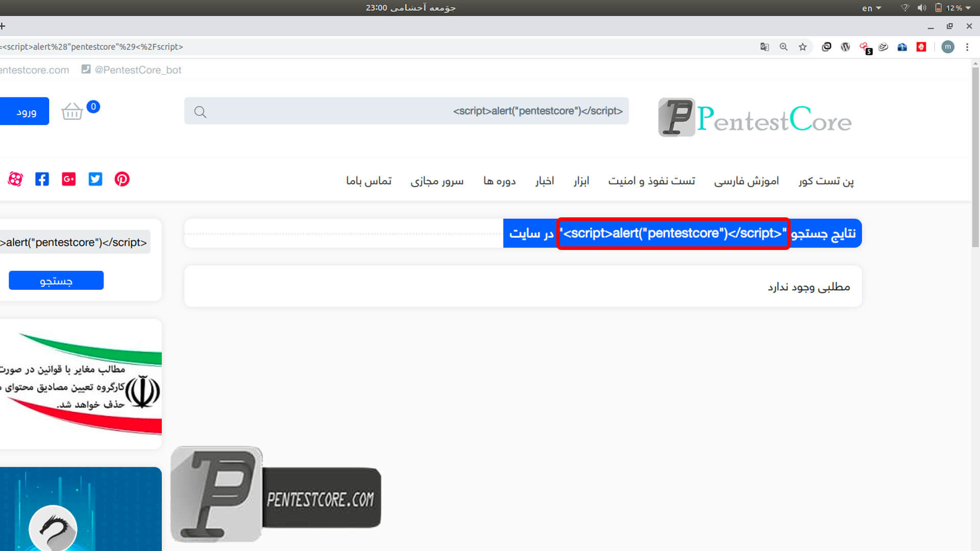
Task: Open the zoom magnifier icon in address bar
Action: (783, 47)
